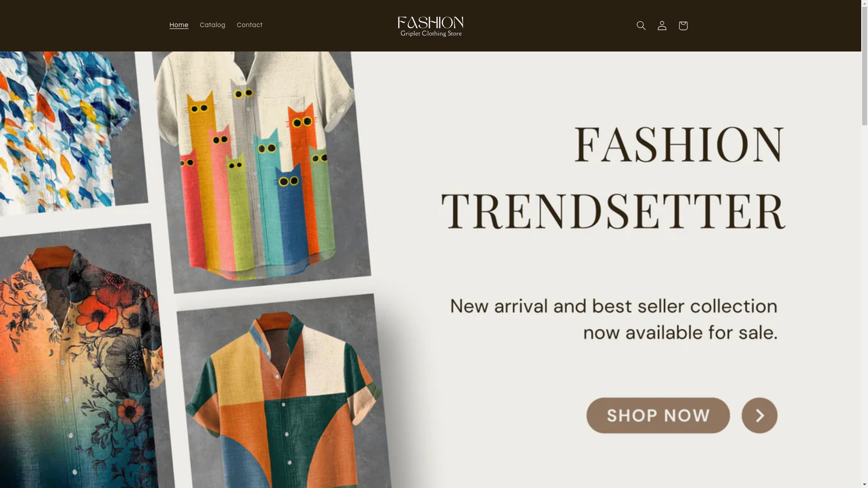Open the Catalog menu item
The image size is (868, 488).
pos(212,25)
